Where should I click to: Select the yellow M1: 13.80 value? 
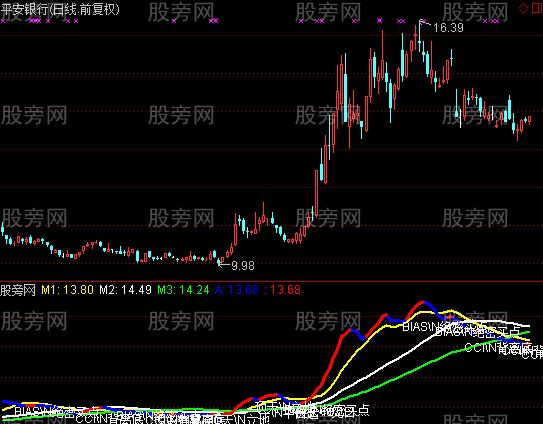click(68, 290)
